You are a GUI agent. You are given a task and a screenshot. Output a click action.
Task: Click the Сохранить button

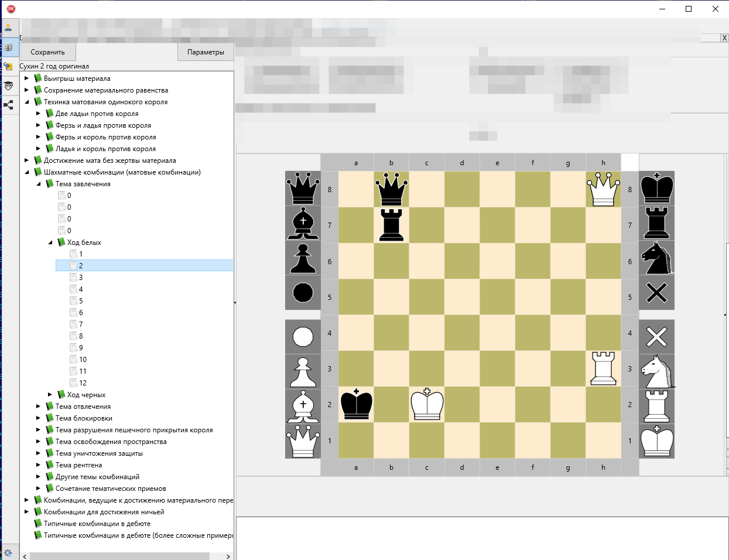[48, 52]
